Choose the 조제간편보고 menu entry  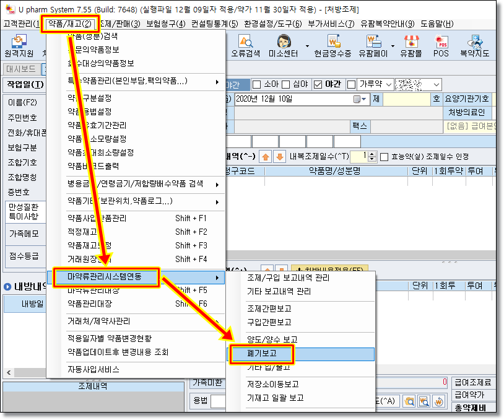pos(269,308)
